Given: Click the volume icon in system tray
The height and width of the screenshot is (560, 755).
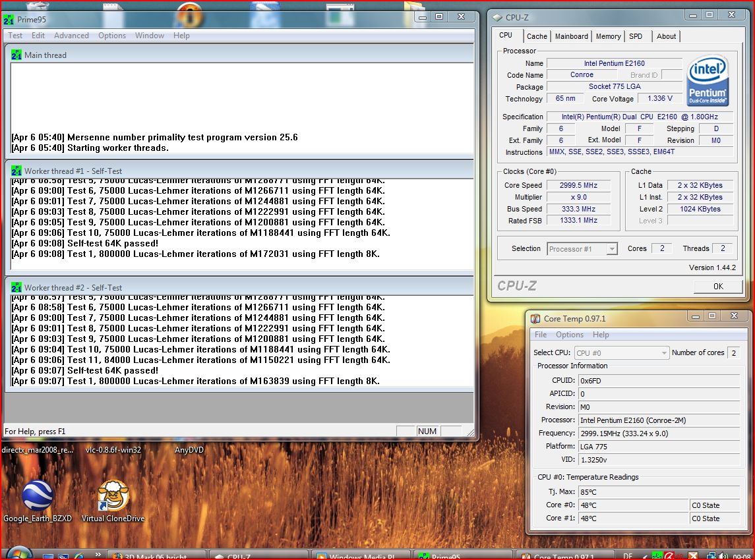Looking at the screenshot, I should pyautogui.click(x=723, y=555).
